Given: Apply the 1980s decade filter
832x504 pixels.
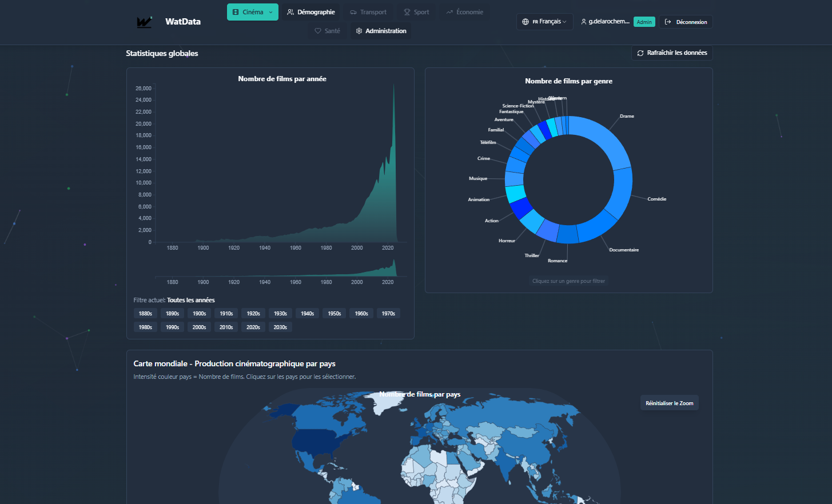Looking at the screenshot, I should 146,327.
